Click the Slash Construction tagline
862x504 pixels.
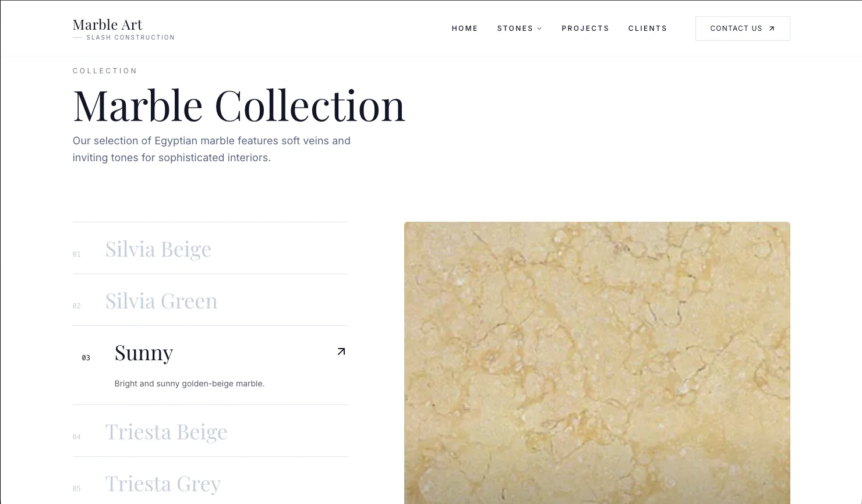(130, 37)
